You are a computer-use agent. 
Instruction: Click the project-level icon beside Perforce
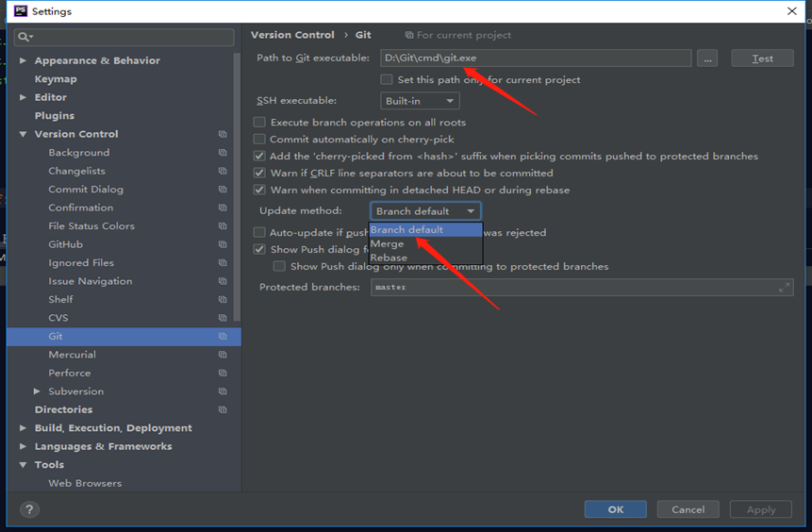click(x=223, y=373)
